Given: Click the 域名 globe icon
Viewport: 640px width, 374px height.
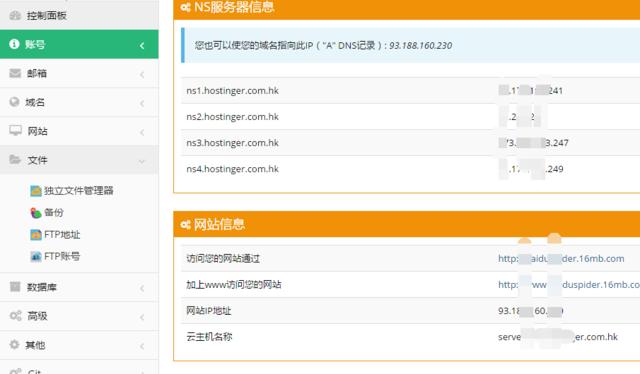Looking at the screenshot, I should point(14,102).
